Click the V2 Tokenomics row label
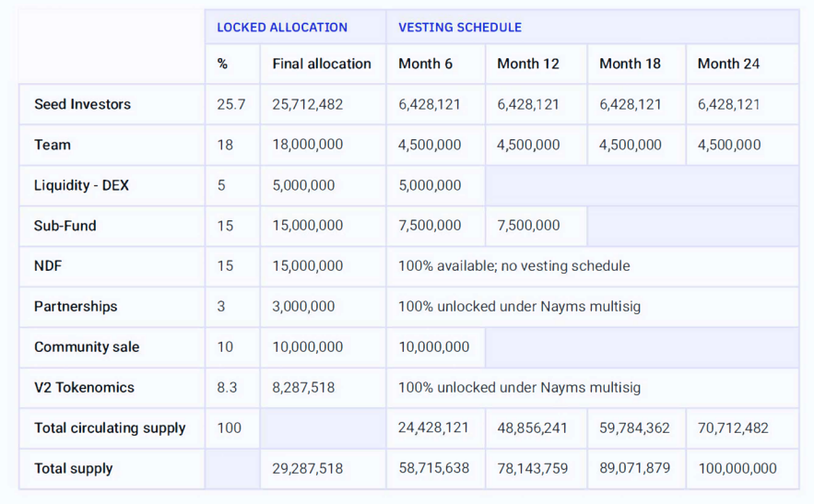The height and width of the screenshot is (504, 814). 84,387
